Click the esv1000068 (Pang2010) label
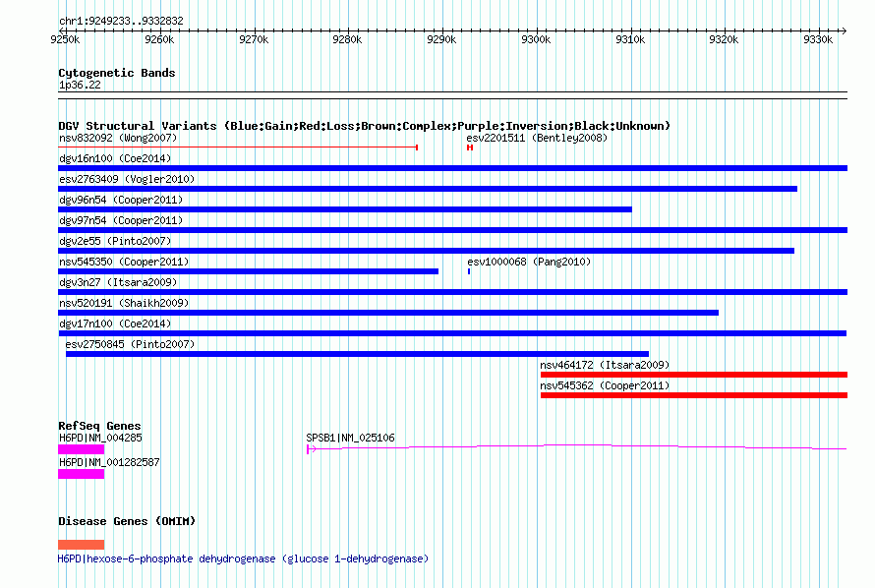The image size is (875, 588). [529, 262]
